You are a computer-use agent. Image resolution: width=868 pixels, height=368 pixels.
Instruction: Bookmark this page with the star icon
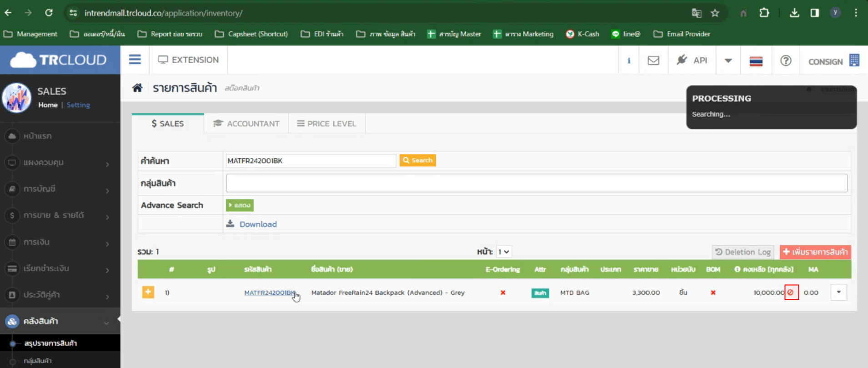click(715, 13)
